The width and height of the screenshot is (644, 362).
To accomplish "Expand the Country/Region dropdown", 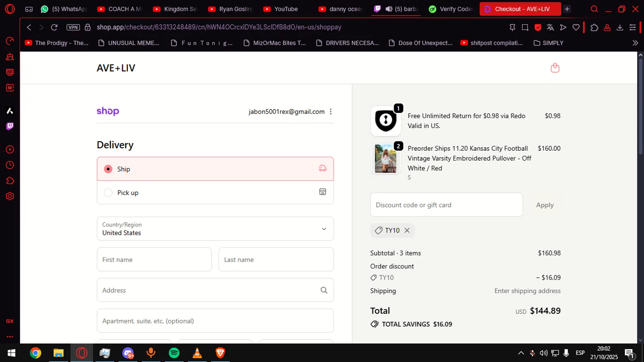I will (215, 229).
